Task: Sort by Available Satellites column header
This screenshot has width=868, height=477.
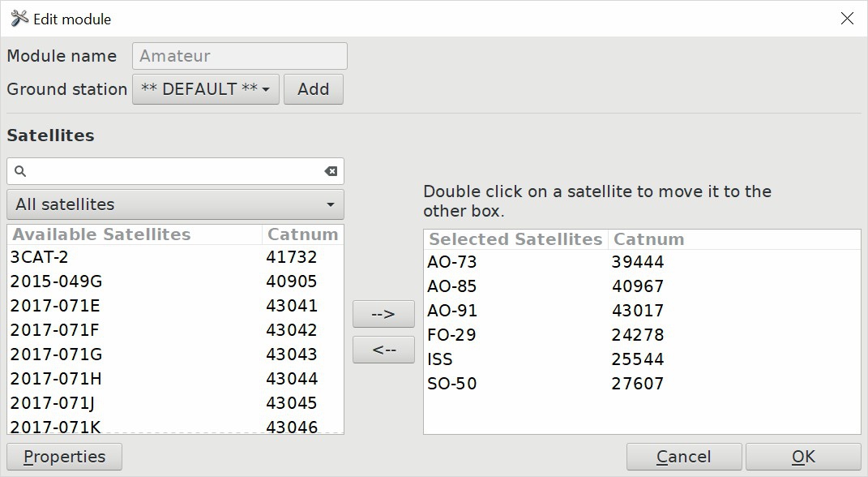Action: pos(101,234)
